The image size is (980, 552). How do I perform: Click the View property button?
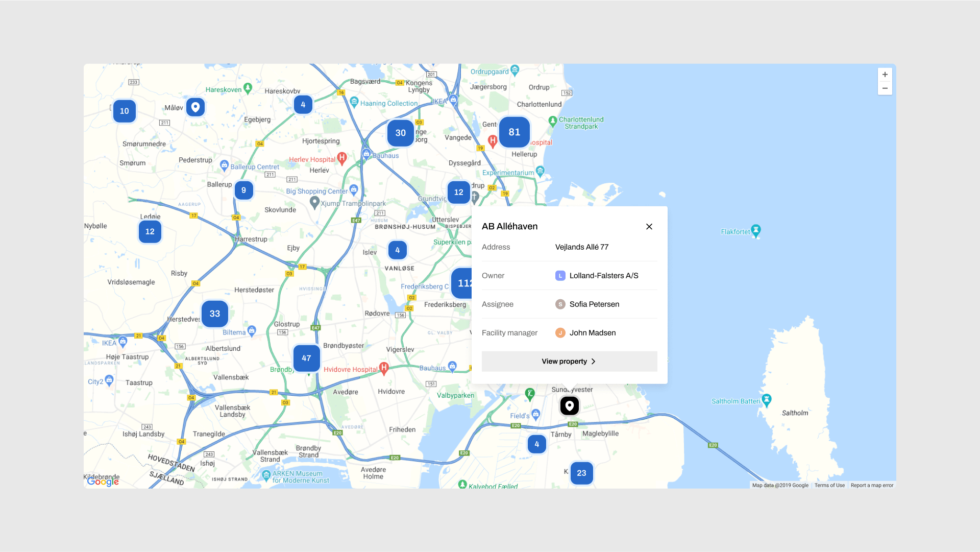[569, 361]
